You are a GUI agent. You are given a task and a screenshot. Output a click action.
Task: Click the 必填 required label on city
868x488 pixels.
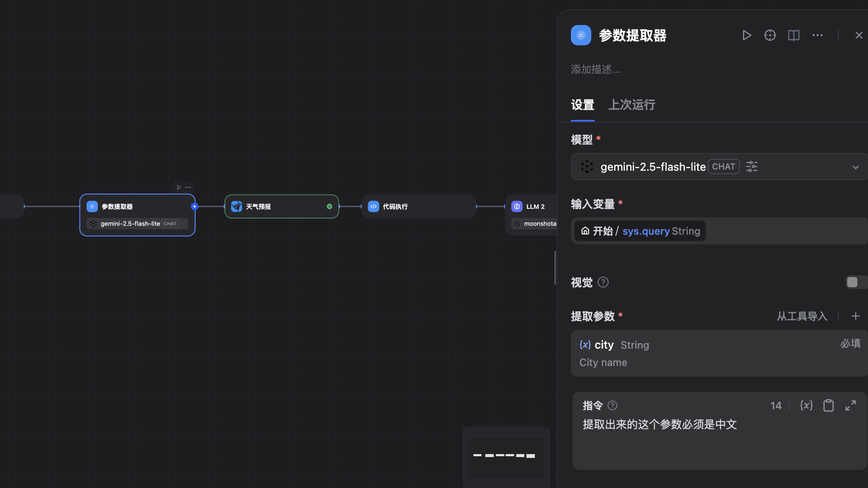851,343
